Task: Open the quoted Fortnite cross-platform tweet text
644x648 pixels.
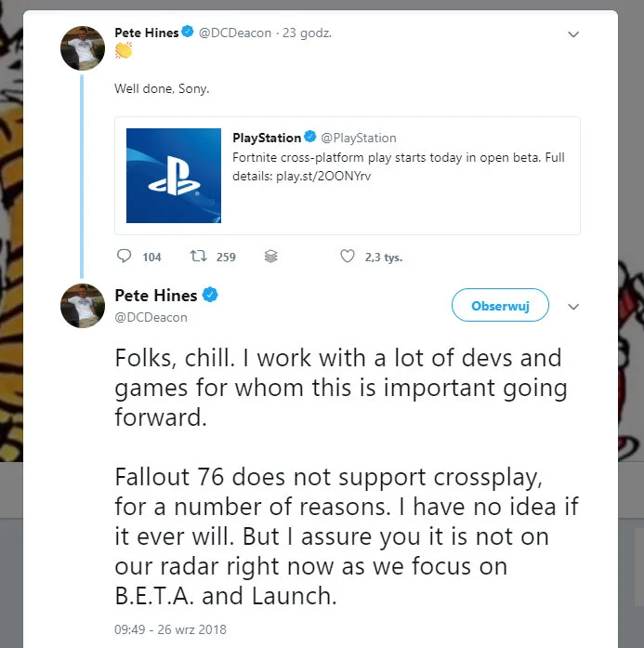Action: 398,158
